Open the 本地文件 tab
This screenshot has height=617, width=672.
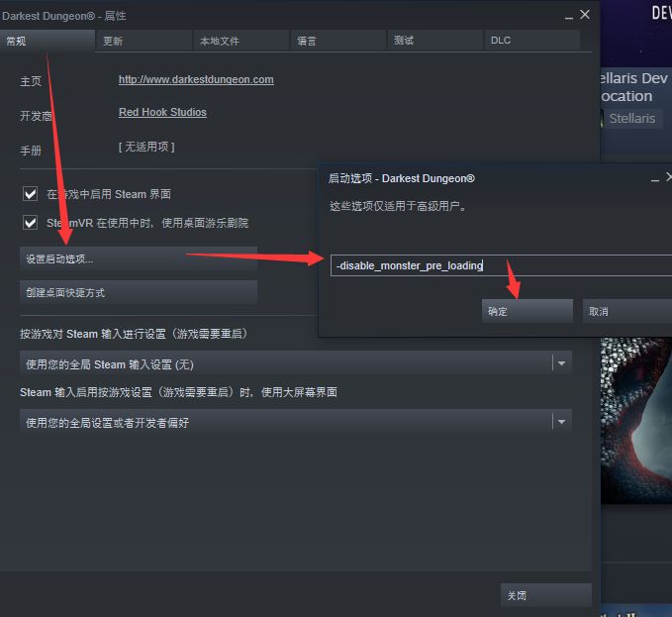(240, 41)
